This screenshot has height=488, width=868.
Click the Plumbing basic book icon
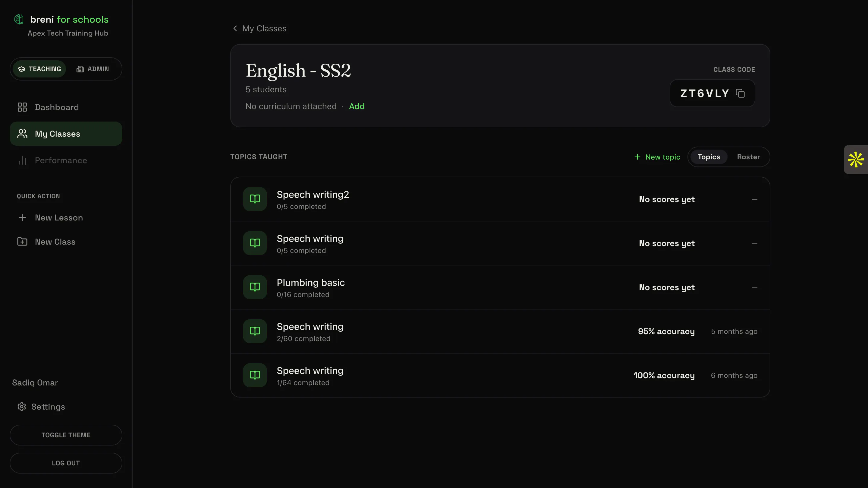tap(255, 287)
